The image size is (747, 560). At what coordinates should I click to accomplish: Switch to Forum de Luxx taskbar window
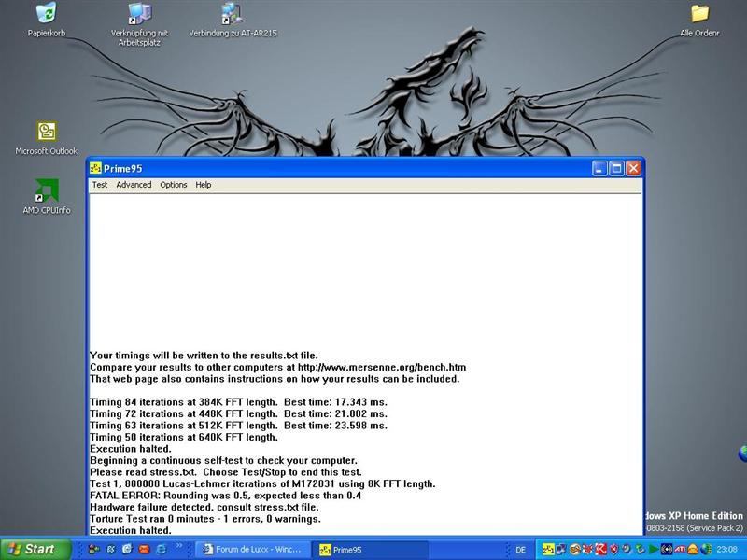253,549
